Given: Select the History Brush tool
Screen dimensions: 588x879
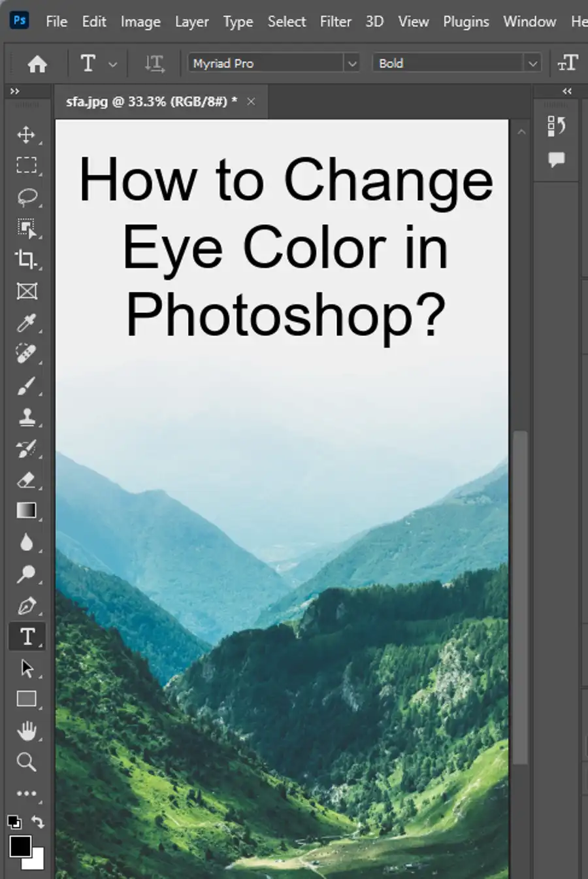Looking at the screenshot, I should 26,448.
